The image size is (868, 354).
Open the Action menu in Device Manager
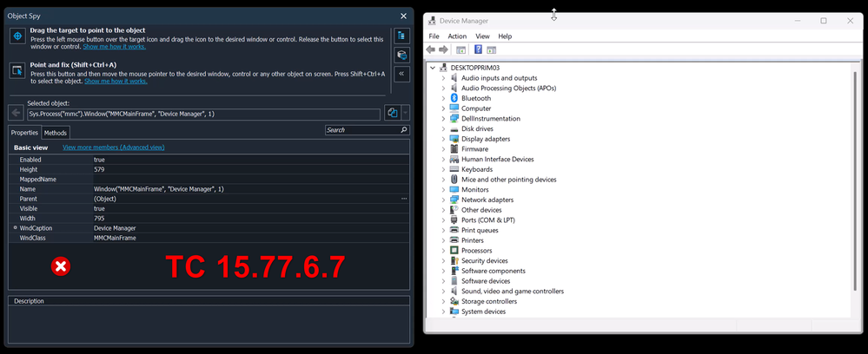tap(457, 36)
